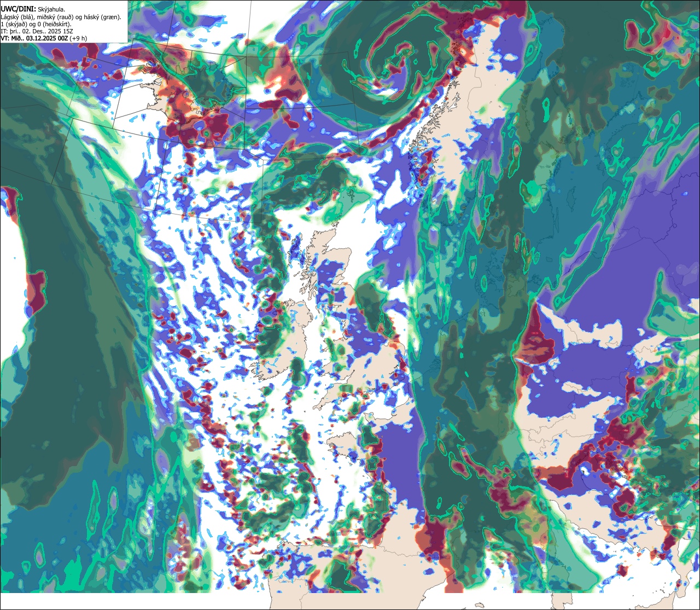Click the legend line 'Lágský (blá), miðský (rauð) og háský (græn).'

point(61,17)
